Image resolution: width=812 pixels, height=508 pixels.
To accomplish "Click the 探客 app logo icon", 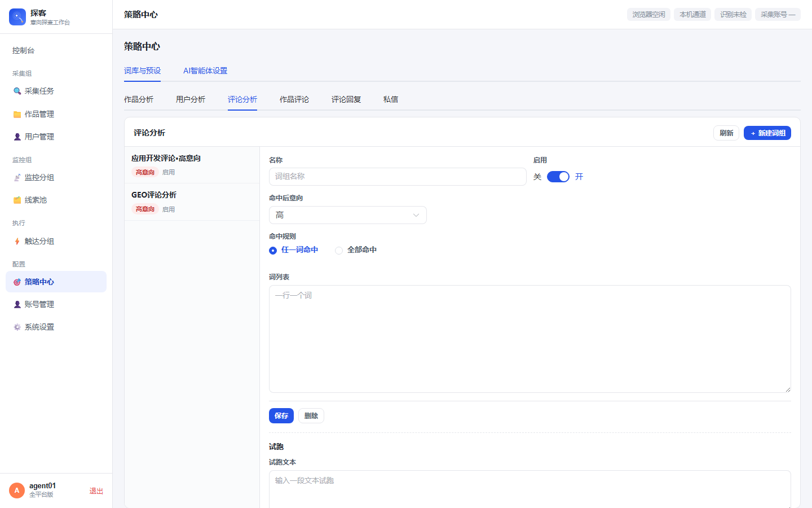I will click(x=17, y=17).
